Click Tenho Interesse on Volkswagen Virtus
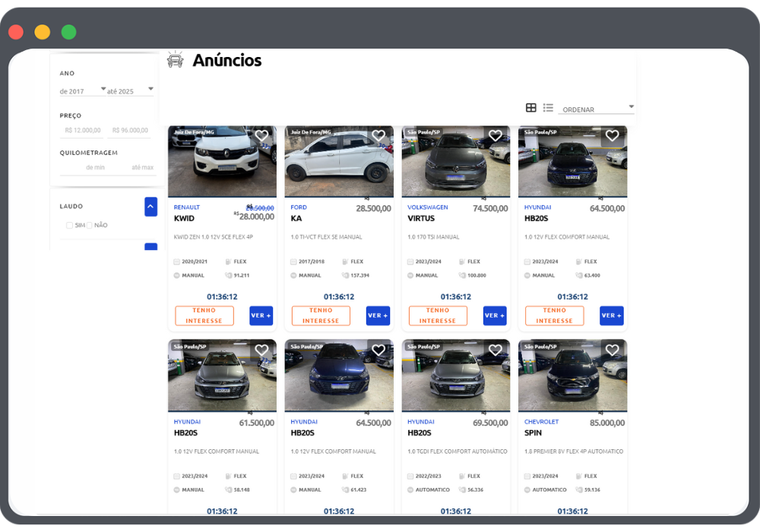 tap(438, 315)
